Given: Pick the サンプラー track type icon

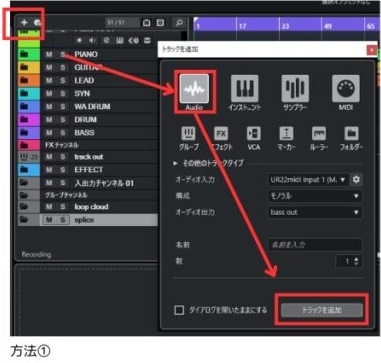Looking at the screenshot, I should click(295, 88).
